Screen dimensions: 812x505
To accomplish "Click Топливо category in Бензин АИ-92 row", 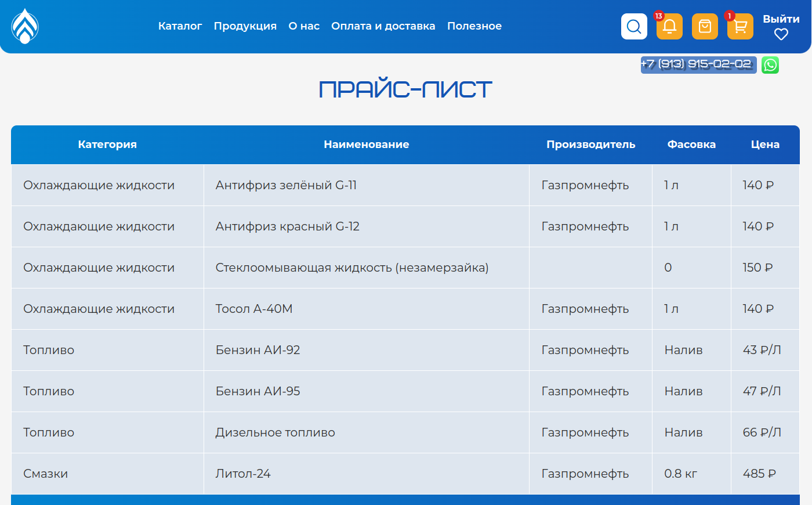I will point(107,350).
